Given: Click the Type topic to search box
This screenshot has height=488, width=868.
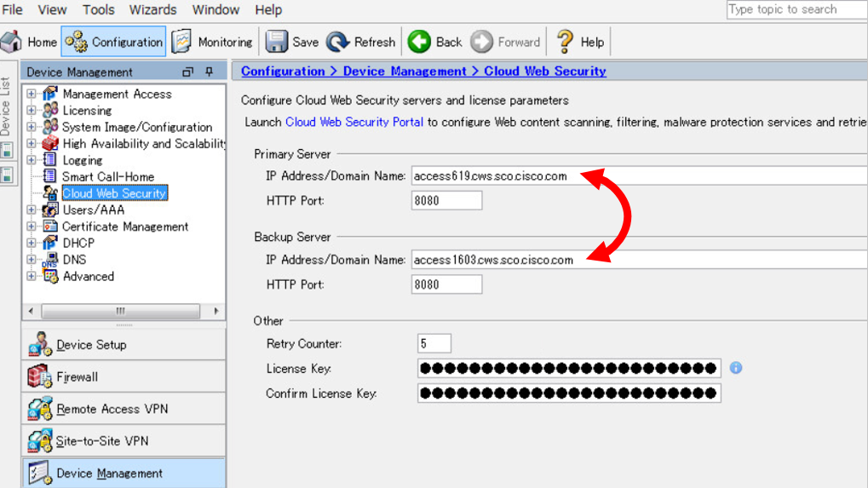Looking at the screenshot, I should tap(797, 10).
